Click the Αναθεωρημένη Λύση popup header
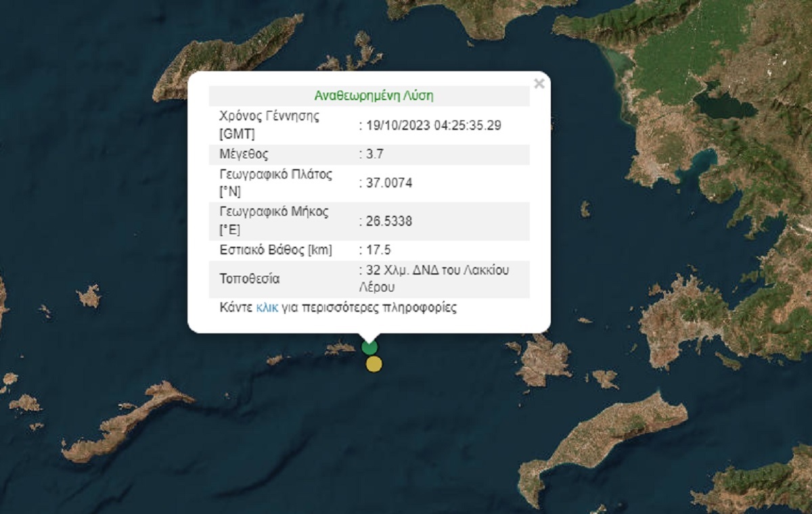 (374, 96)
